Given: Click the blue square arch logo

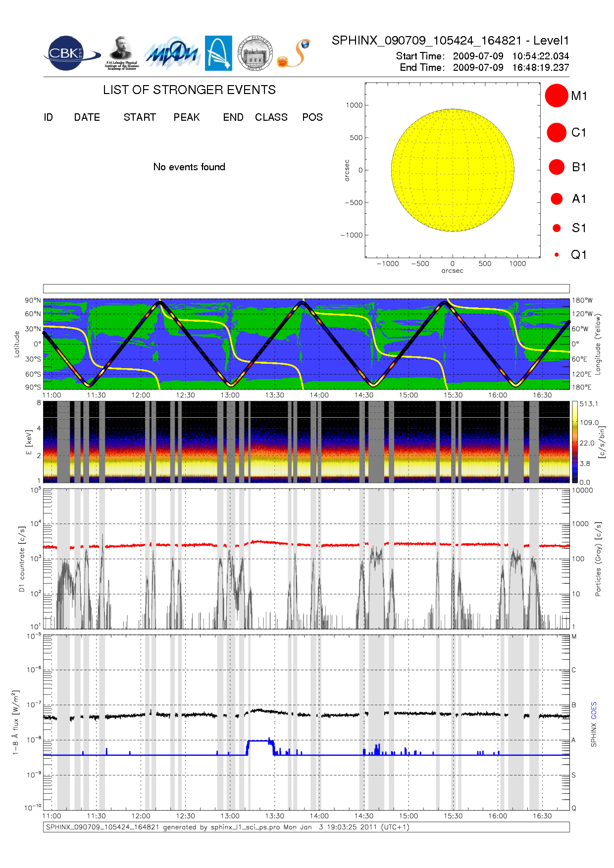Looking at the screenshot, I should (218, 53).
